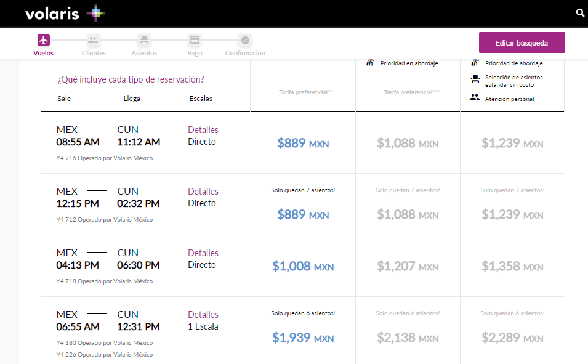The height and width of the screenshot is (364, 588).
Task: Click the Volaris logo
Action: (65, 13)
